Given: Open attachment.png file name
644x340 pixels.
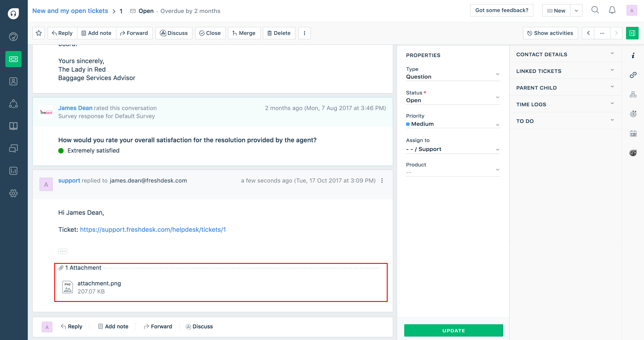Looking at the screenshot, I should 99,283.
